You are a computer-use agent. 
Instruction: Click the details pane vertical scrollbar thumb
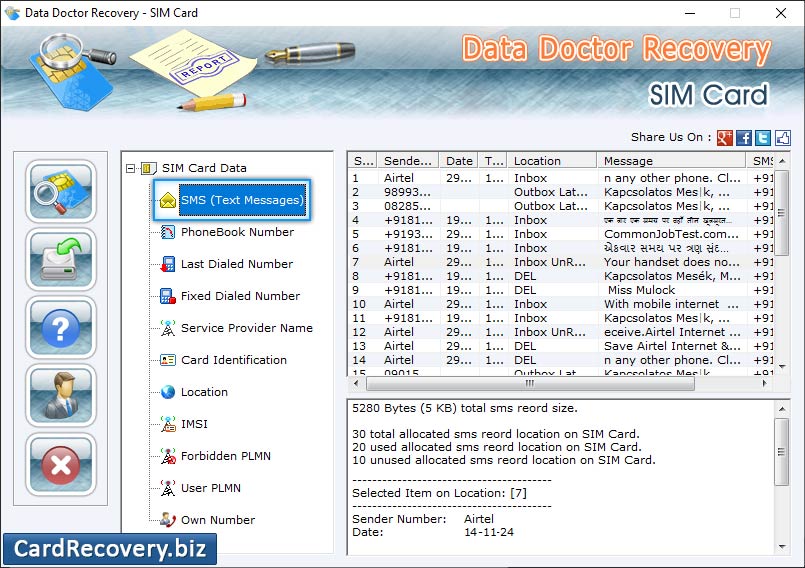point(781,452)
